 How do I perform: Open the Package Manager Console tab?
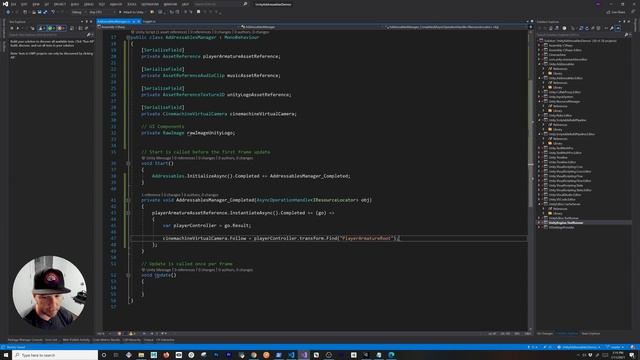(x=25, y=340)
